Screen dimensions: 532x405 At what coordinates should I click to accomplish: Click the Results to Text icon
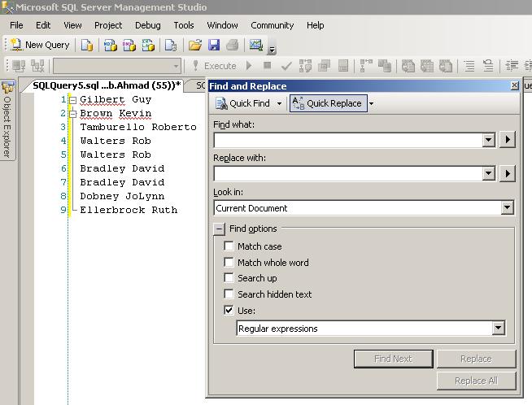pos(408,66)
